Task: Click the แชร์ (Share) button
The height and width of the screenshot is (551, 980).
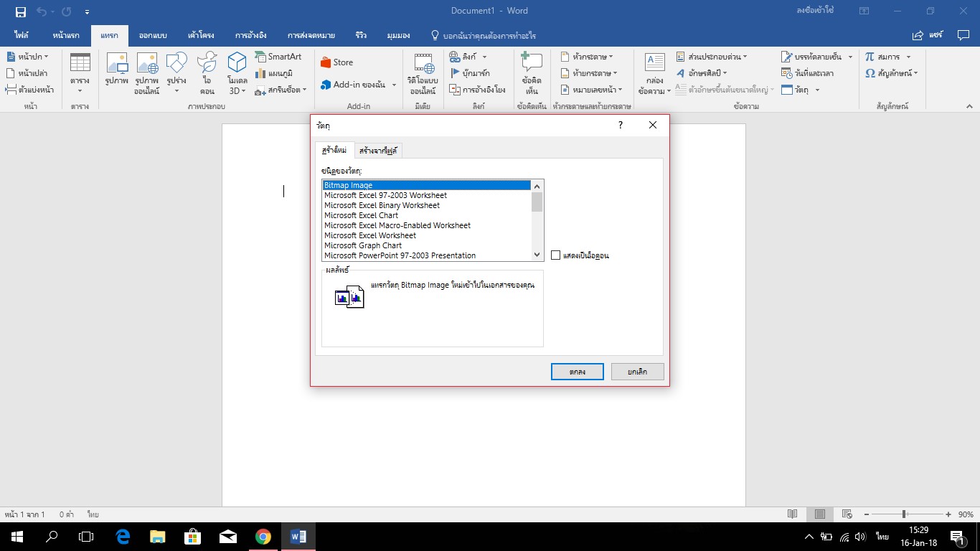Action: tap(927, 35)
